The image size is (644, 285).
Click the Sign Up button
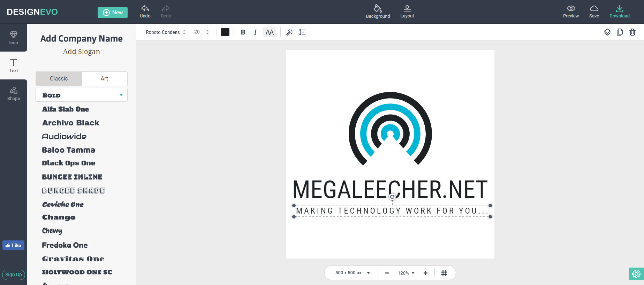point(14,275)
